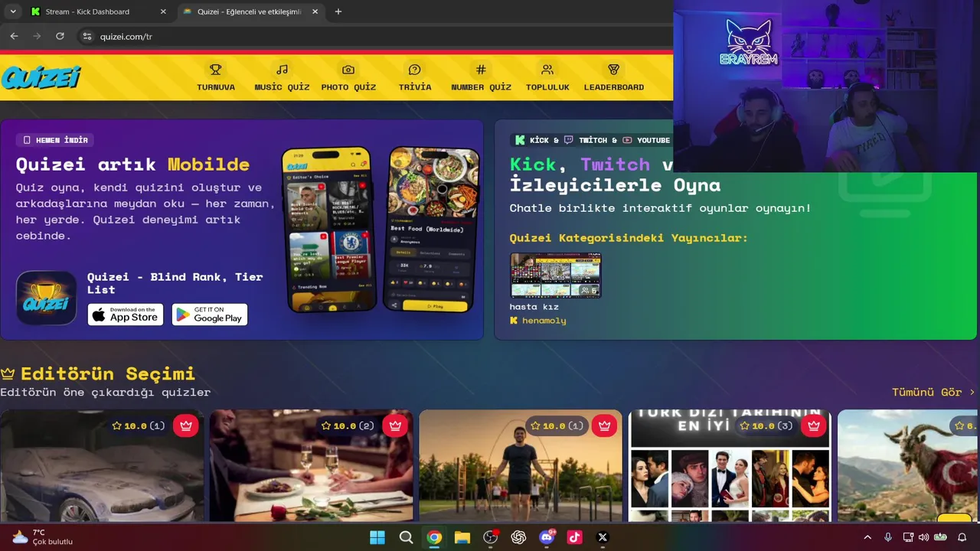Click crown badge on romantic dinner card
The height and width of the screenshot is (551, 980).
point(395,425)
